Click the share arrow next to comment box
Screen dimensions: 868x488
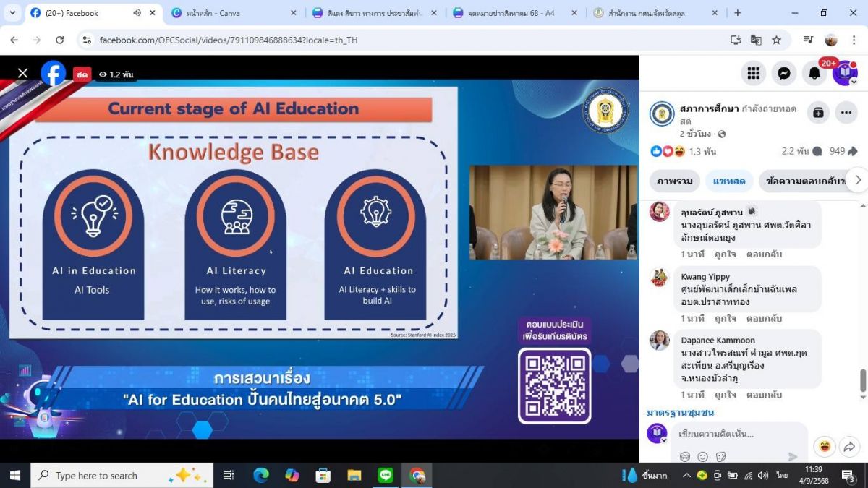[x=849, y=447]
